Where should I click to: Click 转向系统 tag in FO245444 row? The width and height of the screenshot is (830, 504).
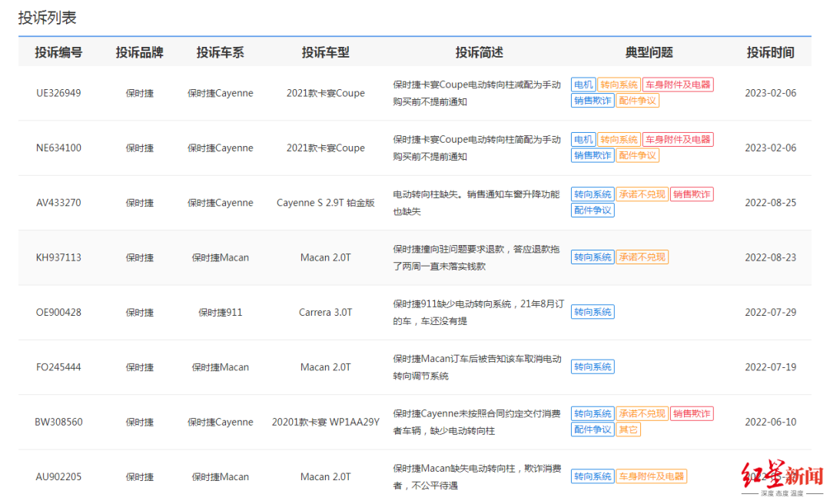pyautogui.click(x=593, y=367)
